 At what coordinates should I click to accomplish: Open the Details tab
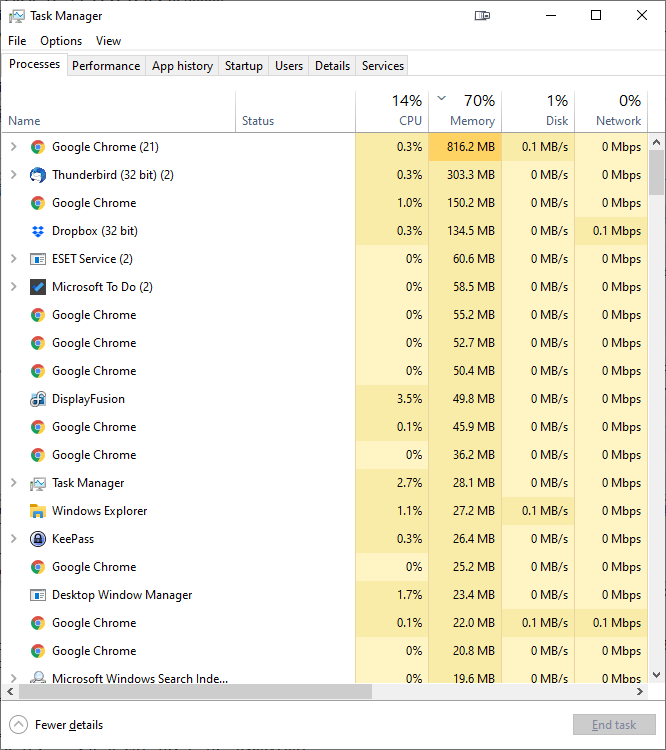point(332,66)
